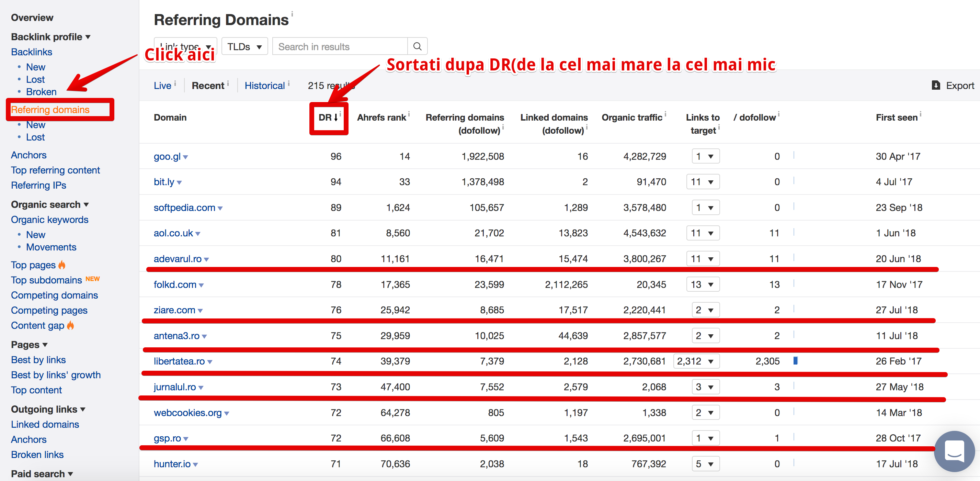980x481 pixels.
Task: Click info icon next to Organic traffic header
Action: tap(665, 114)
